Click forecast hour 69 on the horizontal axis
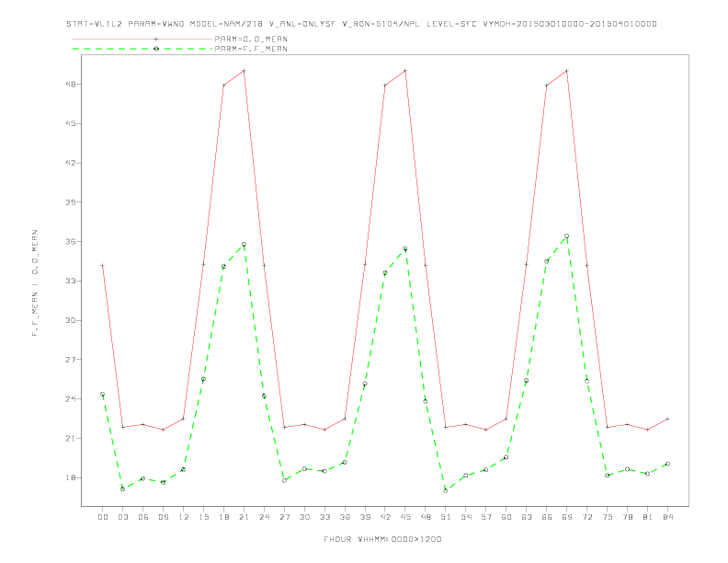Viewport: 728px width, 563px height. [x=567, y=517]
